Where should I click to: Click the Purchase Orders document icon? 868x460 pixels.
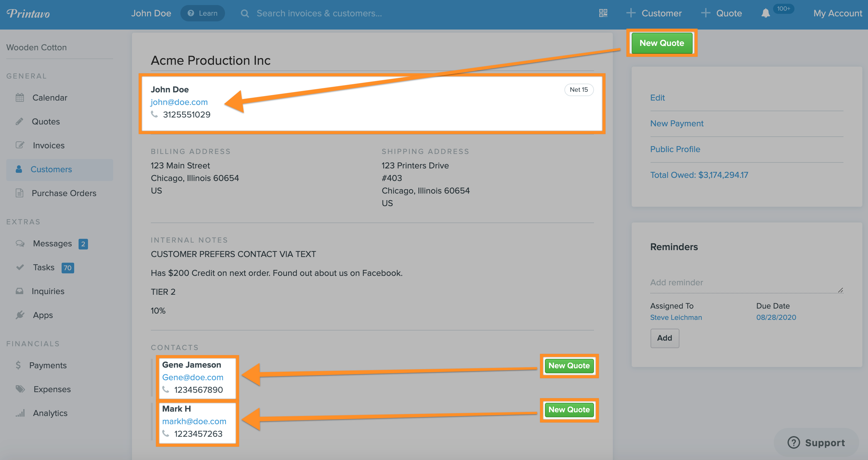coord(19,193)
